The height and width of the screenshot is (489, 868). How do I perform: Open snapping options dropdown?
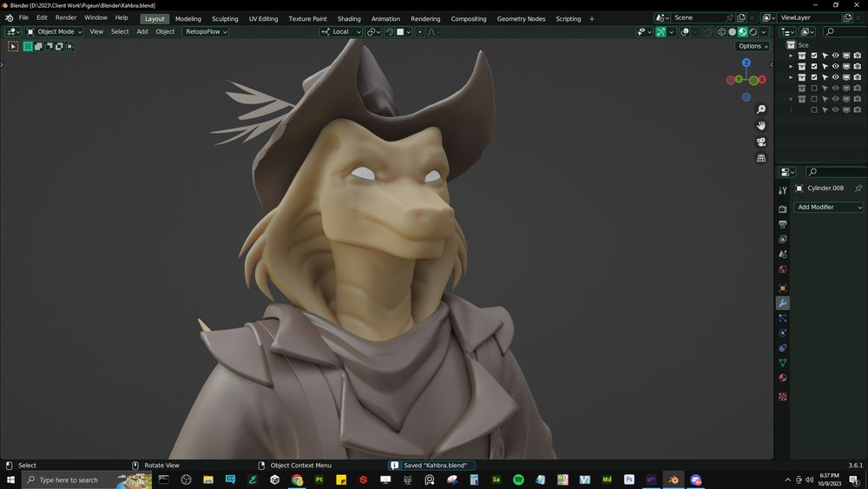click(404, 31)
